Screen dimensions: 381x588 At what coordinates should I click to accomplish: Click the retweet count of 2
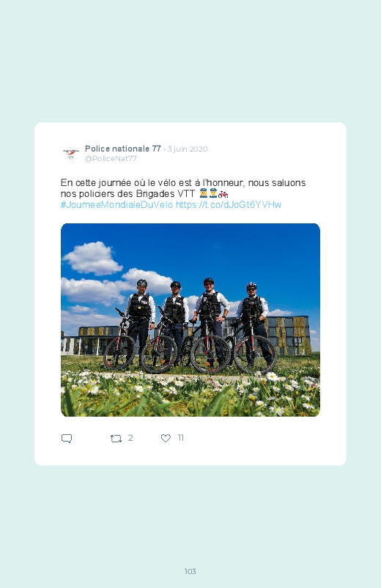click(x=130, y=438)
